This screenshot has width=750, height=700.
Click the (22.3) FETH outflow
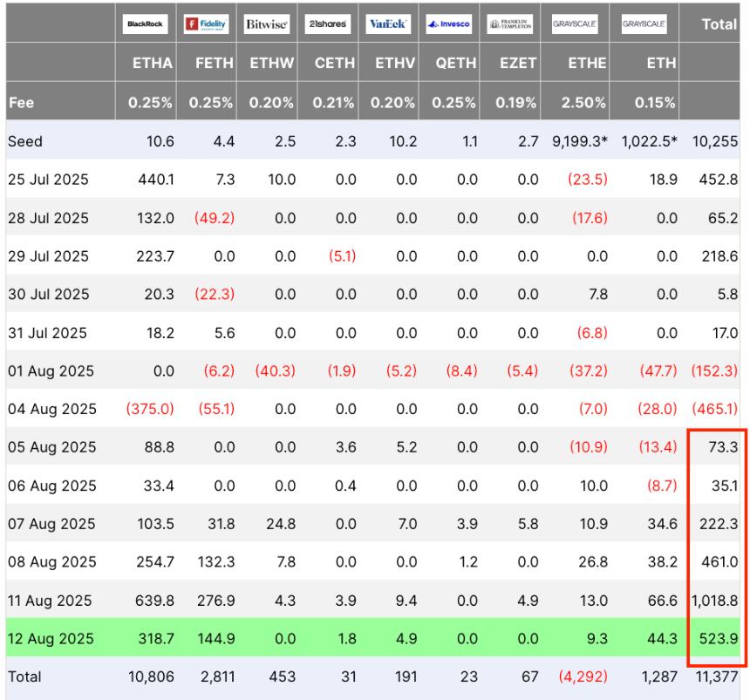(215, 294)
